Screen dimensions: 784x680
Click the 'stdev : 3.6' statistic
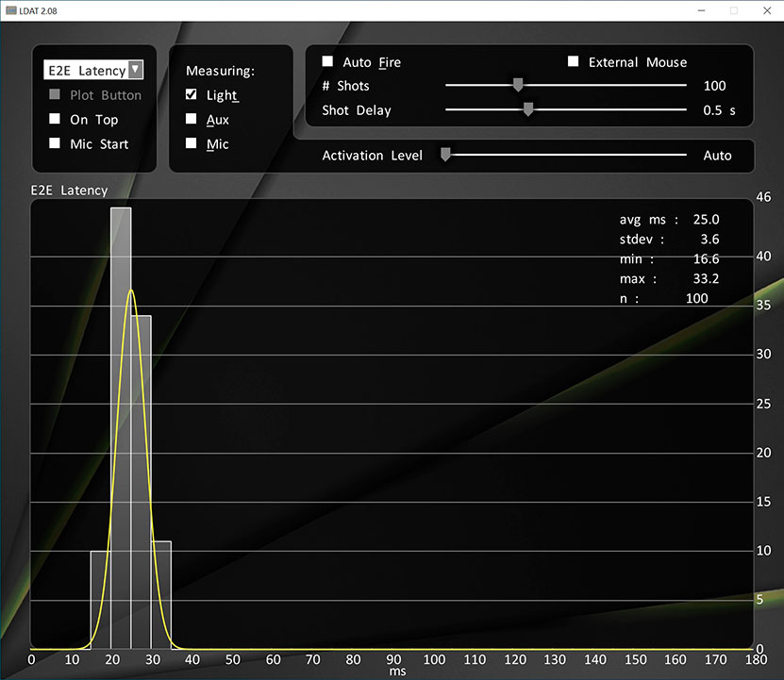(669, 239)
